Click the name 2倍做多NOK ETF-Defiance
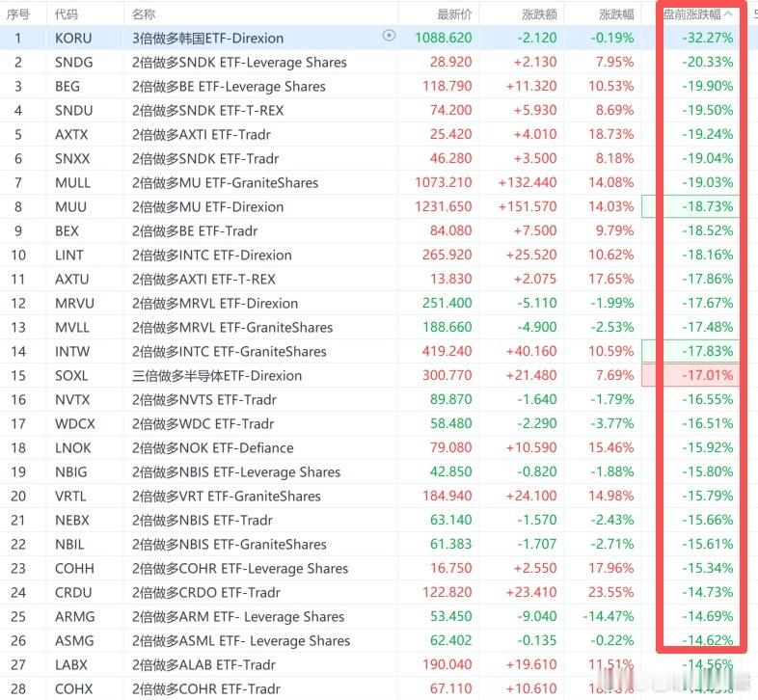This screenshot has width=758, height=700. click(213, 448)
